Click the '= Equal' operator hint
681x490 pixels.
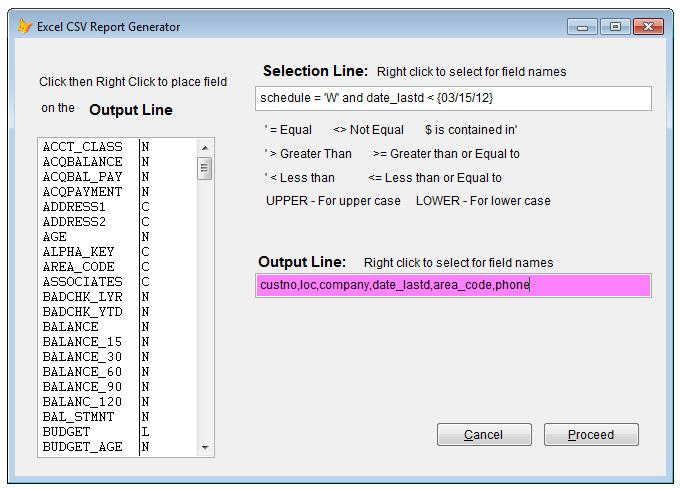[288, 130]
